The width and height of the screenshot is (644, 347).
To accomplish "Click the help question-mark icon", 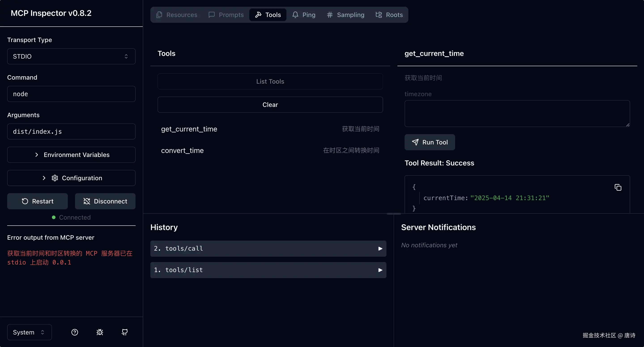I will point(75,332).
